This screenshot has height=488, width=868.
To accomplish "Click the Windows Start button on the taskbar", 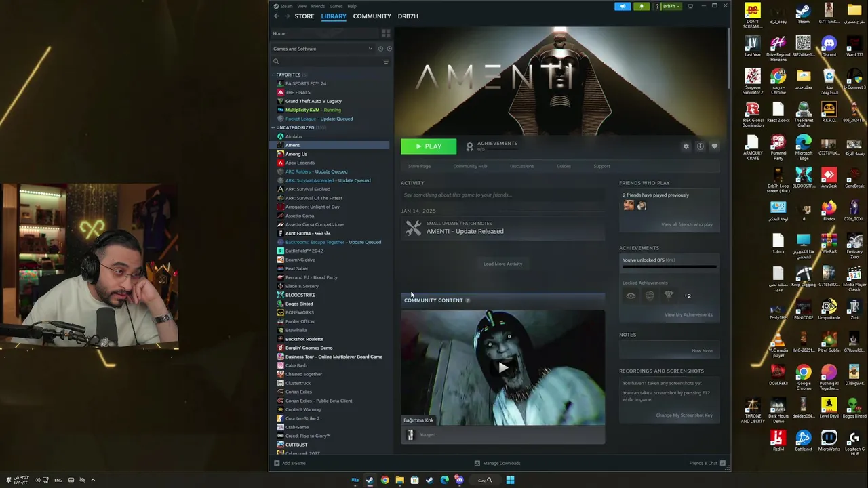I will 510,480.
